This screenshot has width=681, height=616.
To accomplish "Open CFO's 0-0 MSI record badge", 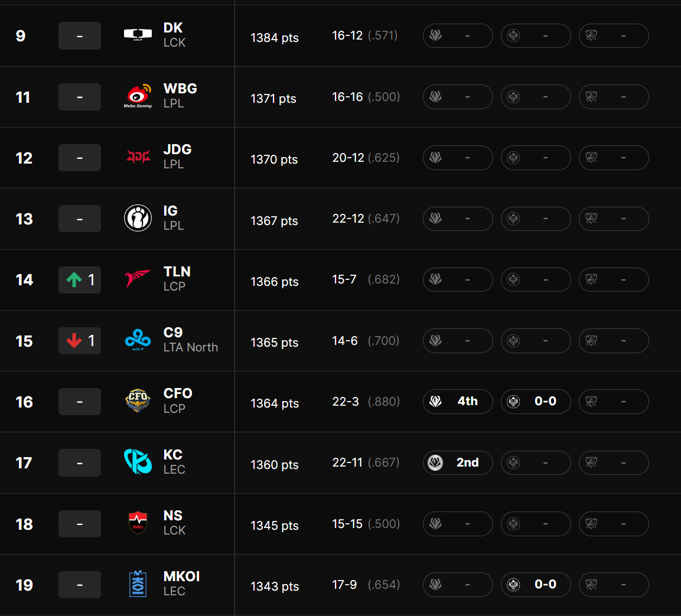I will [x=536, y=402].
